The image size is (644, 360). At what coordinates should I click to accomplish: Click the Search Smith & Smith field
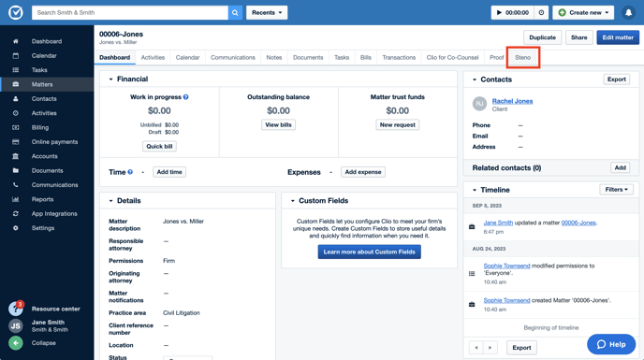pos(130,13)
